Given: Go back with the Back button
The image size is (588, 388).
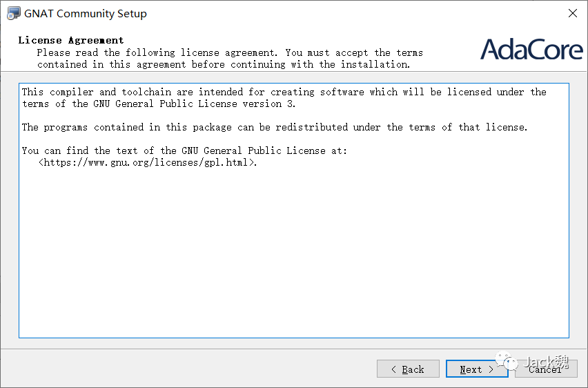Looking at the screenshot, I should point(408,369).
